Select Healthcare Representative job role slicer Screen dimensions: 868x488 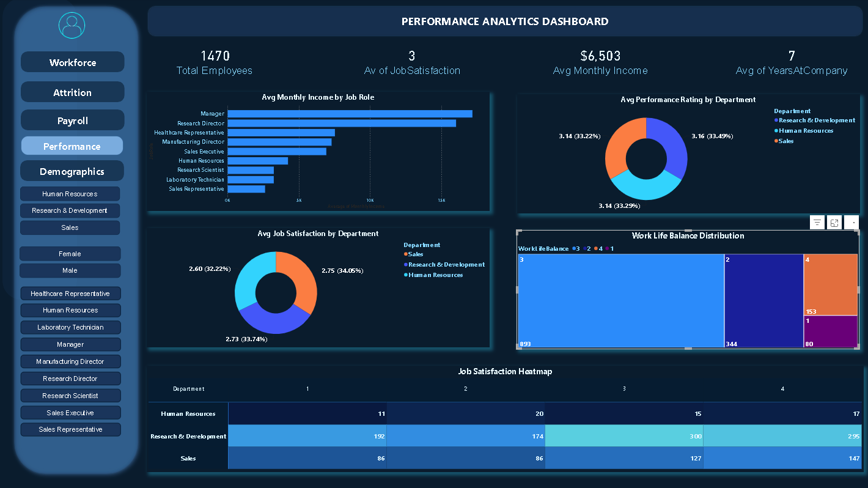point(70,294)
